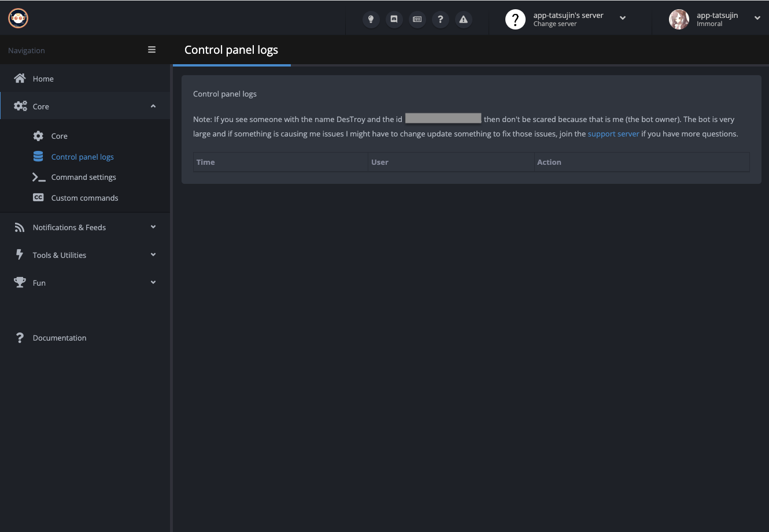Image resolution: width=769 pixels, height=532 pixels.
Task: Go to Home in sidebar
Action: (x=43, y=79)
